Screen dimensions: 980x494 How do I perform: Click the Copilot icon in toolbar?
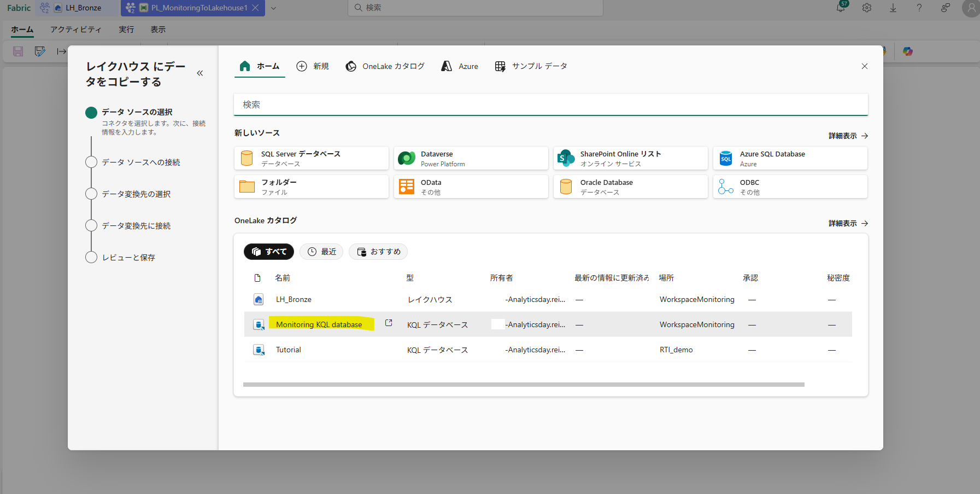coord(908,51)
